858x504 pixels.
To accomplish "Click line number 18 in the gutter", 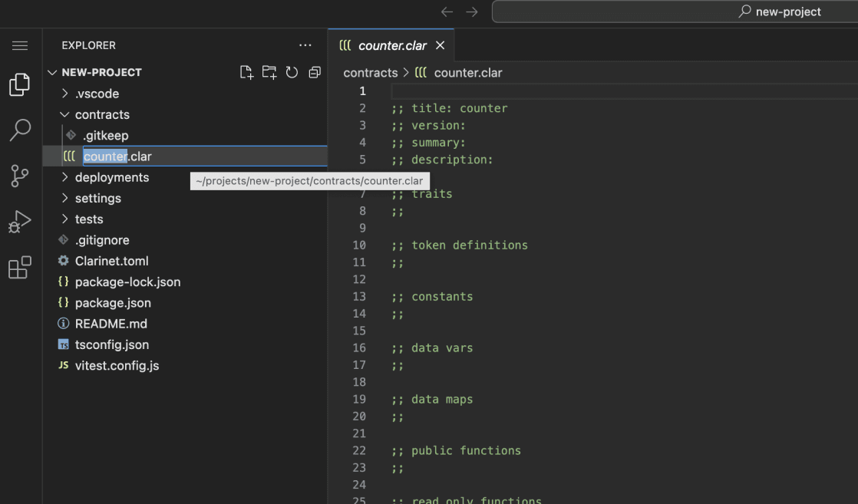I will (359, 382).
